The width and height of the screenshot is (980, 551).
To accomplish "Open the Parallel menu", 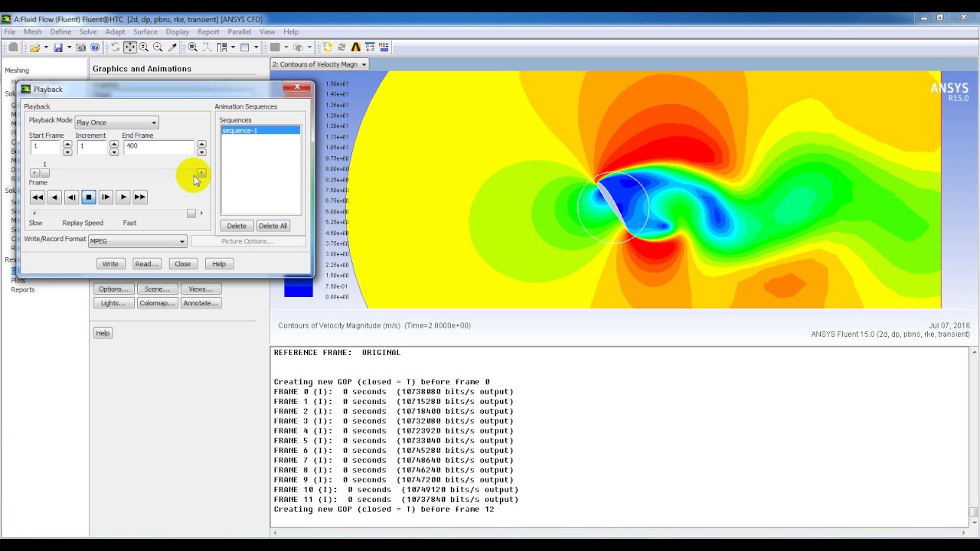I will click(239, 32).
